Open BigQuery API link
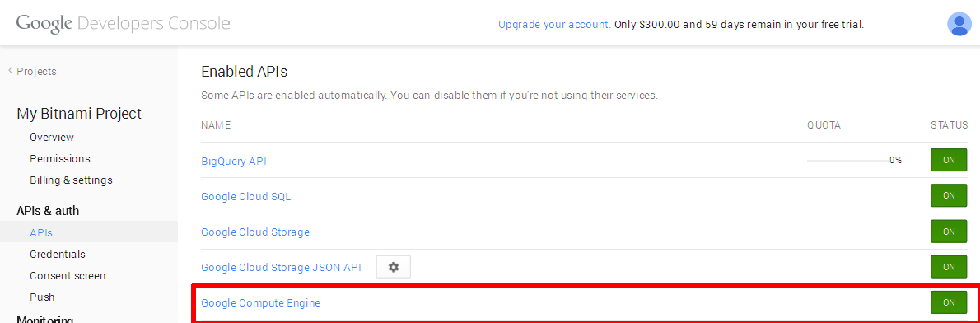The height and width of the screenshot is (323, 980). click(x=234, y=161)
